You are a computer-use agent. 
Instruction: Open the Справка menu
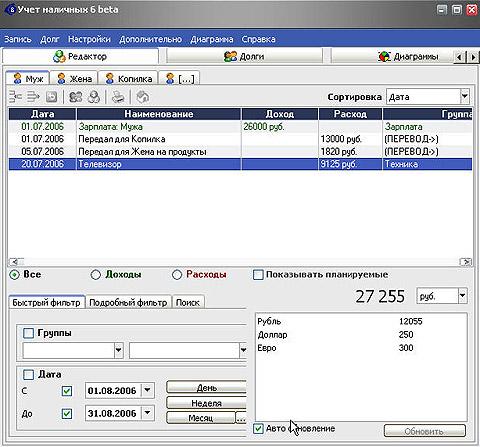(x=258, y=39)
